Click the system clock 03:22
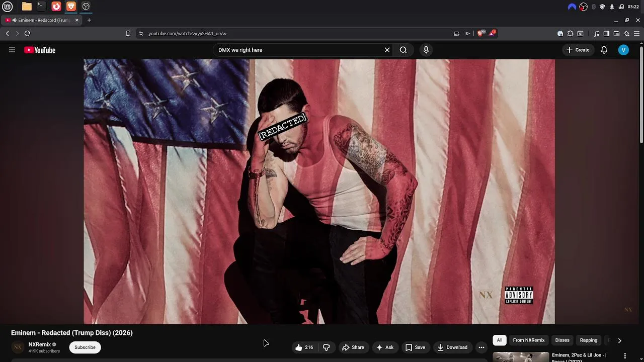The image size is (644, 362). [x=633, y=7]
